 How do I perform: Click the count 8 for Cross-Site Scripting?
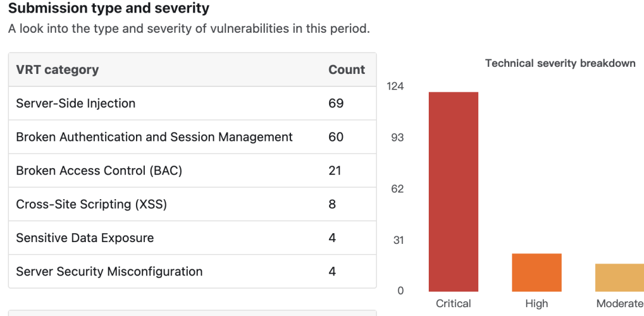click(332, 205)
